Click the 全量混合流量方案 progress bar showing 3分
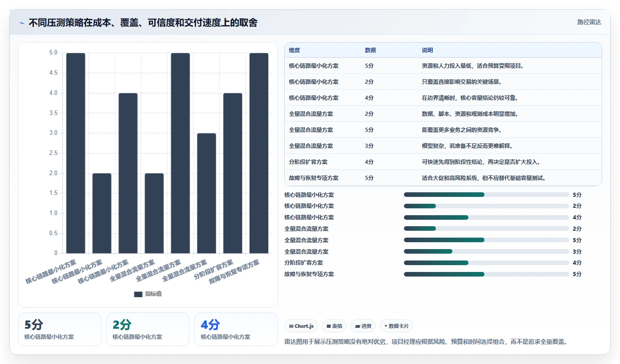This screenshot has width=620, height=364. click(486, 251)
